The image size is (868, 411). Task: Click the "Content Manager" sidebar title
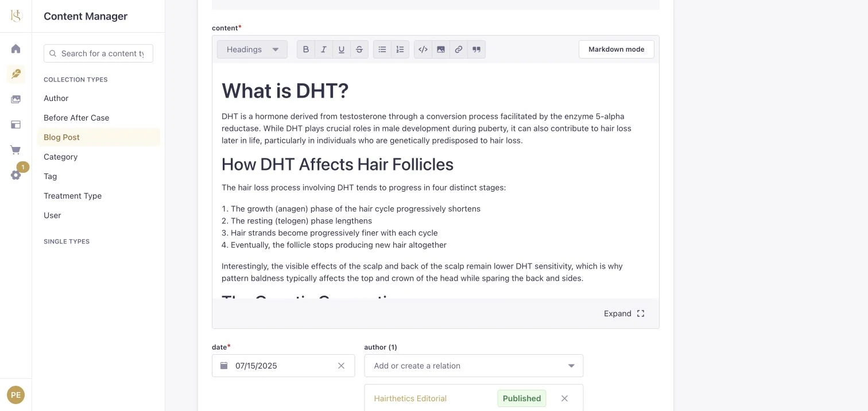point(86,16)
